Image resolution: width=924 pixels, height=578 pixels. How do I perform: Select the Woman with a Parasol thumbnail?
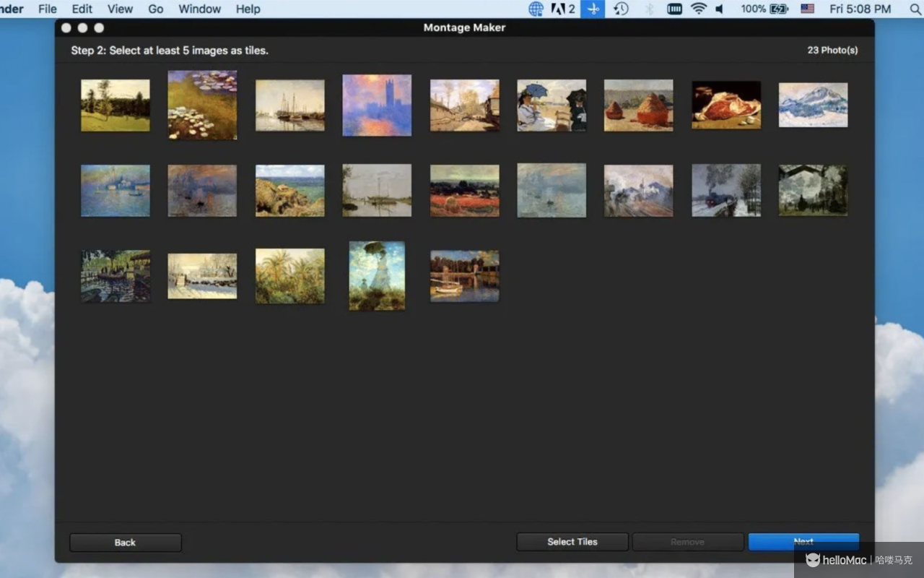377,276
